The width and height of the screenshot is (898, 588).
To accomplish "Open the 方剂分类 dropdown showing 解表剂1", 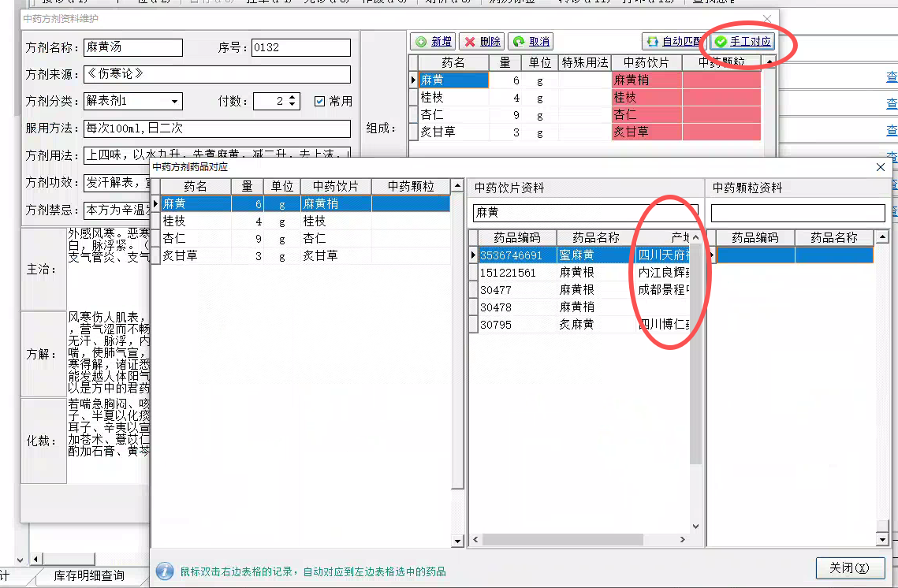I will 173,101.
